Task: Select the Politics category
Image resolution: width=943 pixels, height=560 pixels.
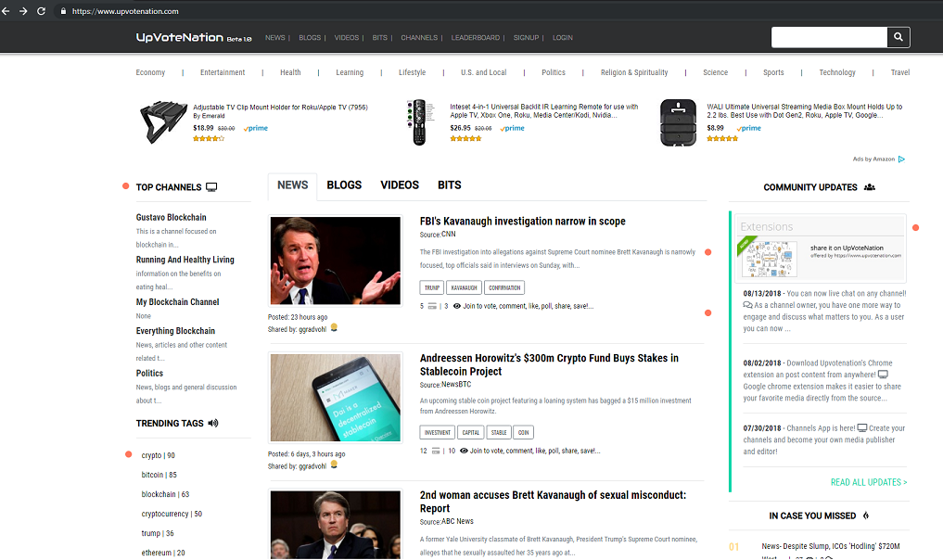Action: (554, 72)
